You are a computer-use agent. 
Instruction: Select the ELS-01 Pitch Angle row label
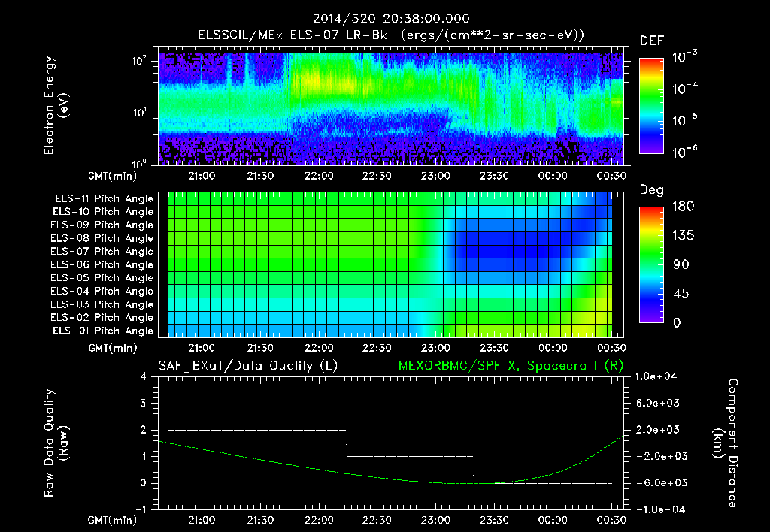coord(103,331)
